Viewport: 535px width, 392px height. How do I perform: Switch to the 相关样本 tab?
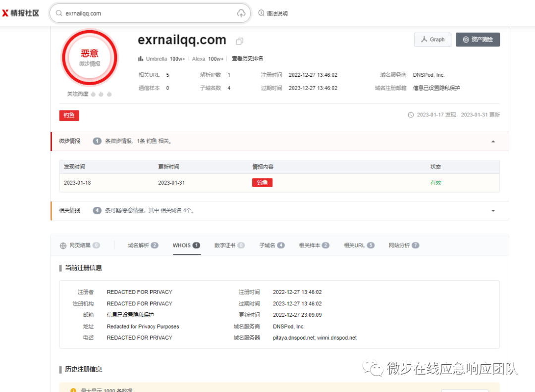[x=314, y=245]
